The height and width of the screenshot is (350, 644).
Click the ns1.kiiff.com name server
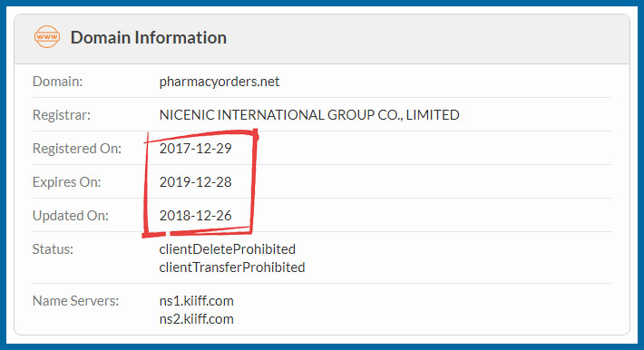[x=196, y=301]
